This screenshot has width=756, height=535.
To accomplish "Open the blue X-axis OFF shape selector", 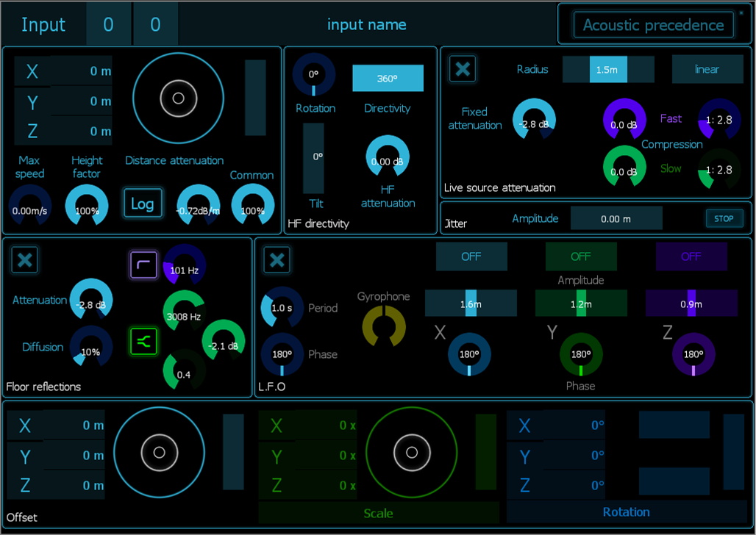I will click(x=471, y=256).
